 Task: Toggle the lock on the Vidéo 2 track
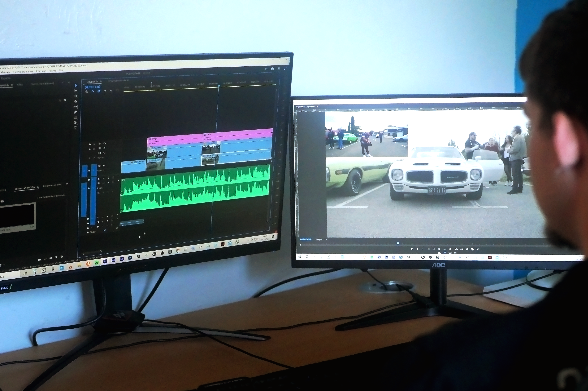pyautogui.click(x=90, y=158)
